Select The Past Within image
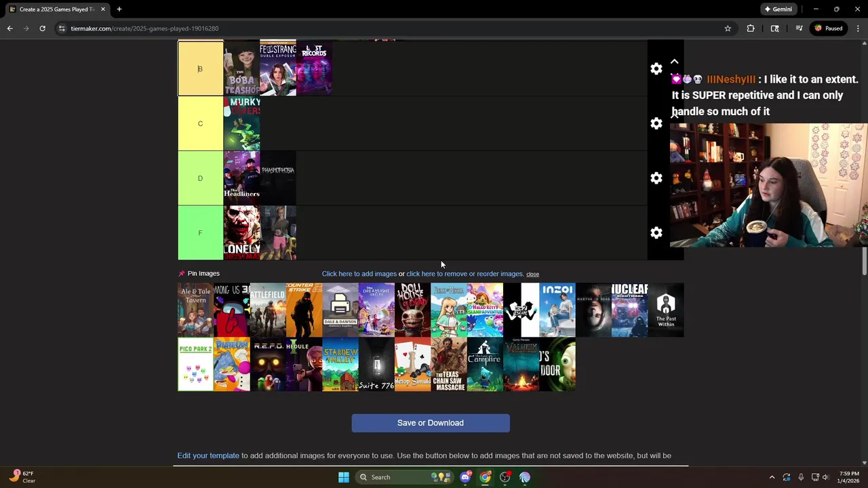This screenshot has height=488, width=868. coord(666,310)
